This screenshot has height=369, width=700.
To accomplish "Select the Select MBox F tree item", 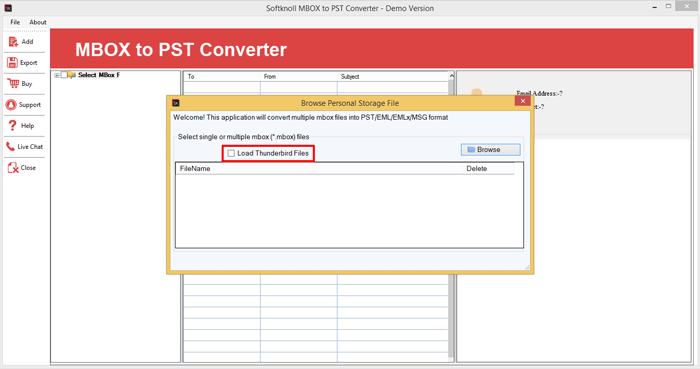I will coord(99,75).
